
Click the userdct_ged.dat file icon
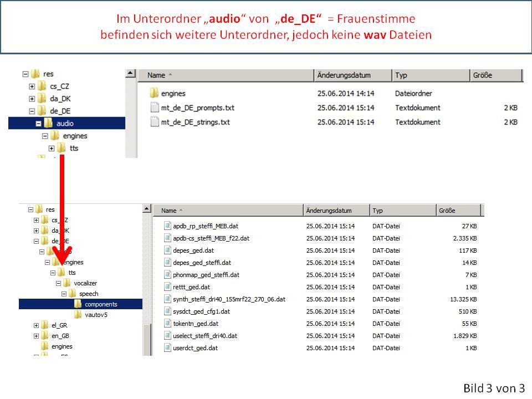tap(168, 348)
